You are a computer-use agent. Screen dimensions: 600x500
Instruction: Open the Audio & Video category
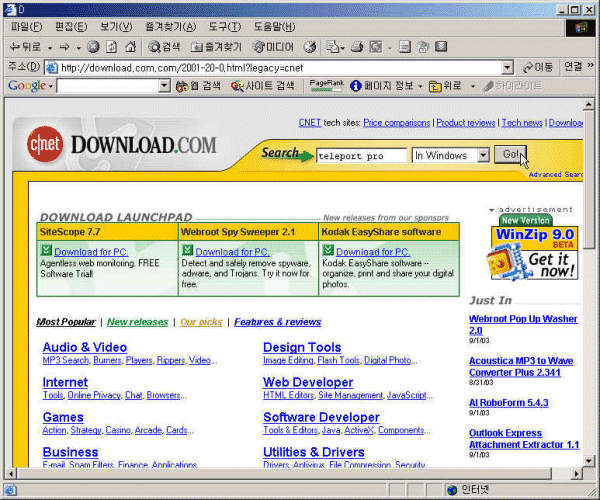[85, 347]
